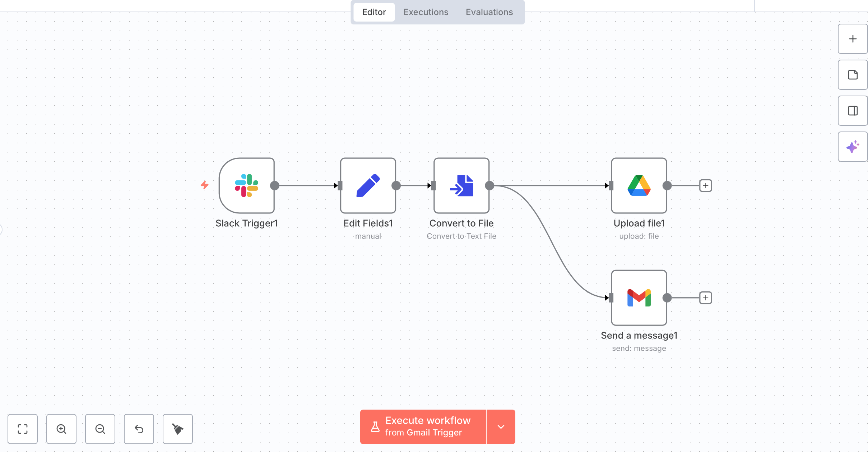Add a node after Upload file1
868x452 pixels.
[706, 185]
